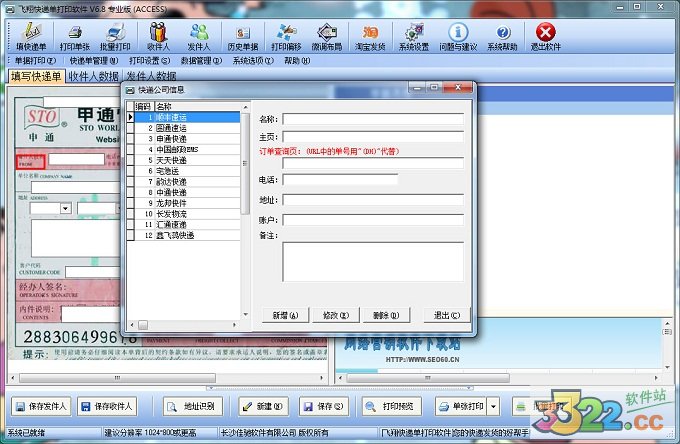
Task: Click the 备注 text area
Action: (373, 262)
